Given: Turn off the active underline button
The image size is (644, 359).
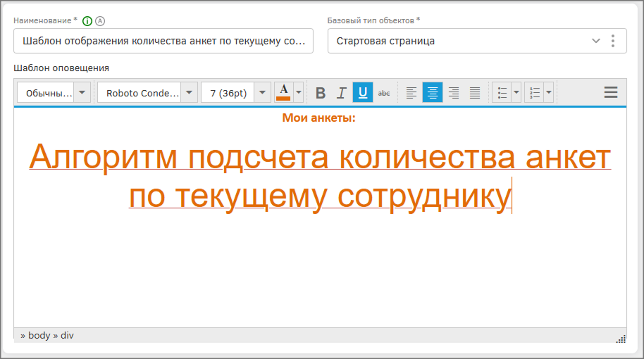Looking at the screenshot, I should point(363,93).
